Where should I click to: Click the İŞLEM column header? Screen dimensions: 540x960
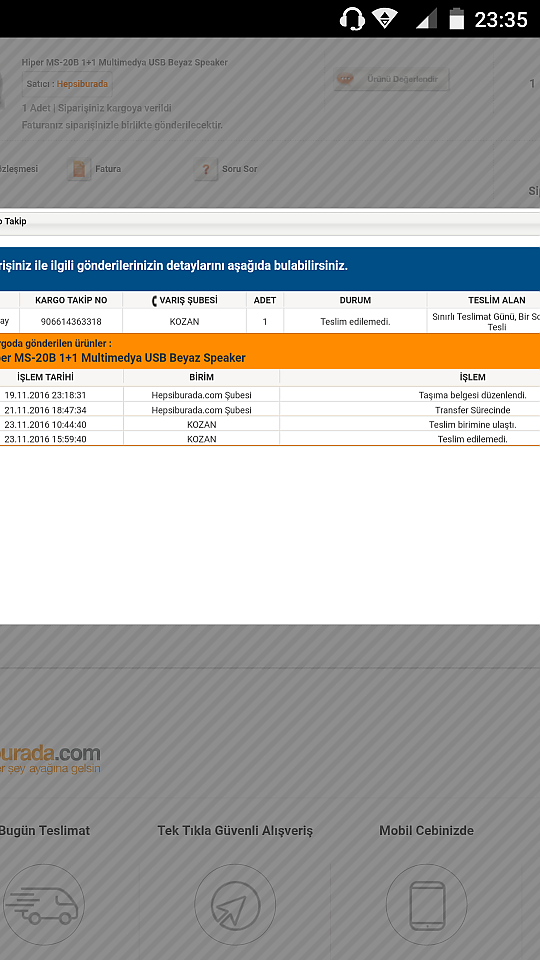pyautogui.click(x=472, y=377)
